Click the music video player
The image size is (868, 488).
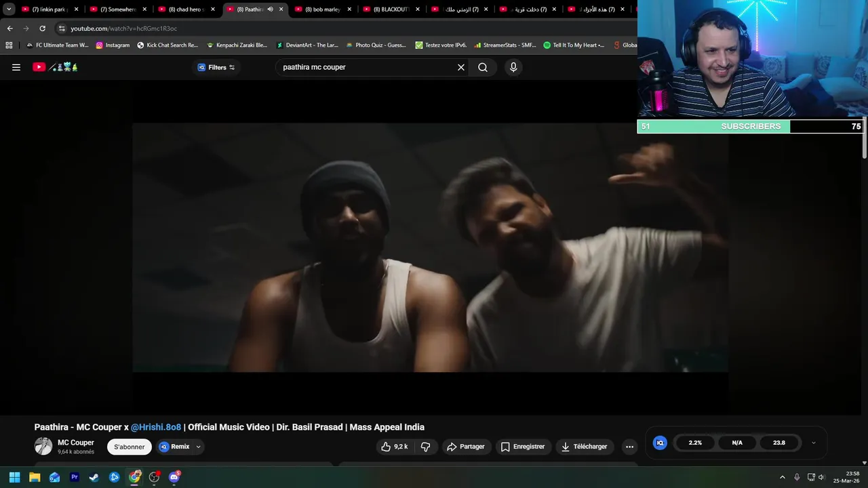430,247
